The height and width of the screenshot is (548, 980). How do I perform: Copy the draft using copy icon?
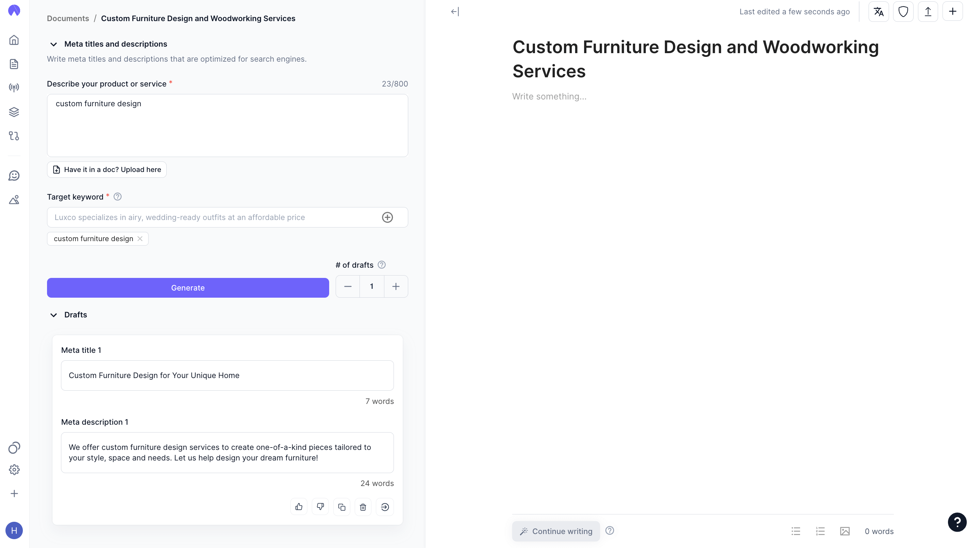[342, 507]
